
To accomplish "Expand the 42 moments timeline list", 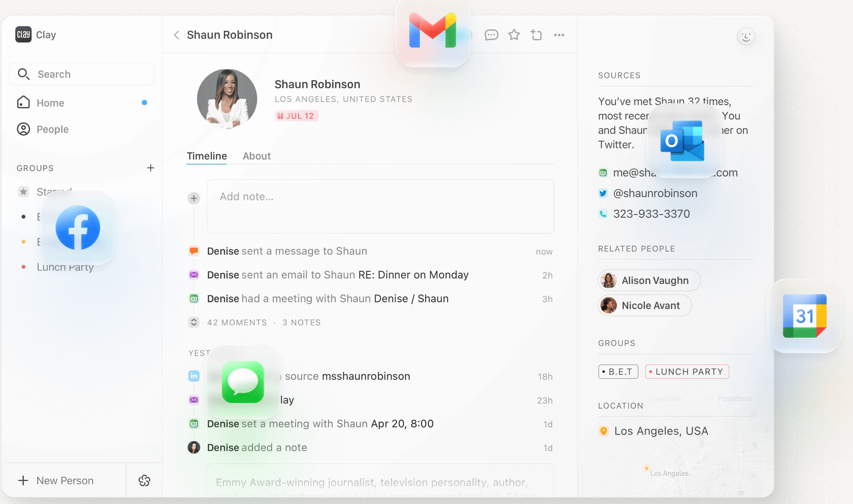I will coord(194,322).
